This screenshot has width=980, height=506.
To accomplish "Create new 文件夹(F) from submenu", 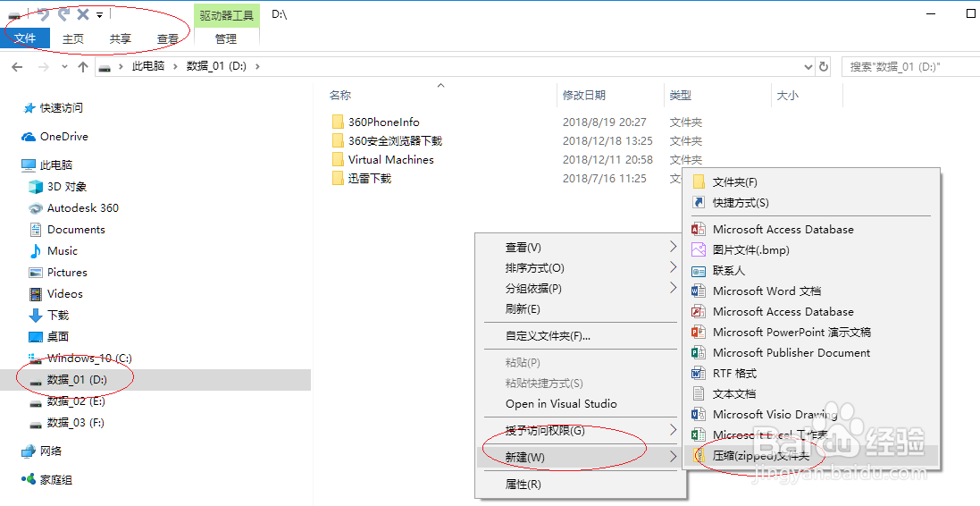I will pyautogui.click(x=811, y=182).
